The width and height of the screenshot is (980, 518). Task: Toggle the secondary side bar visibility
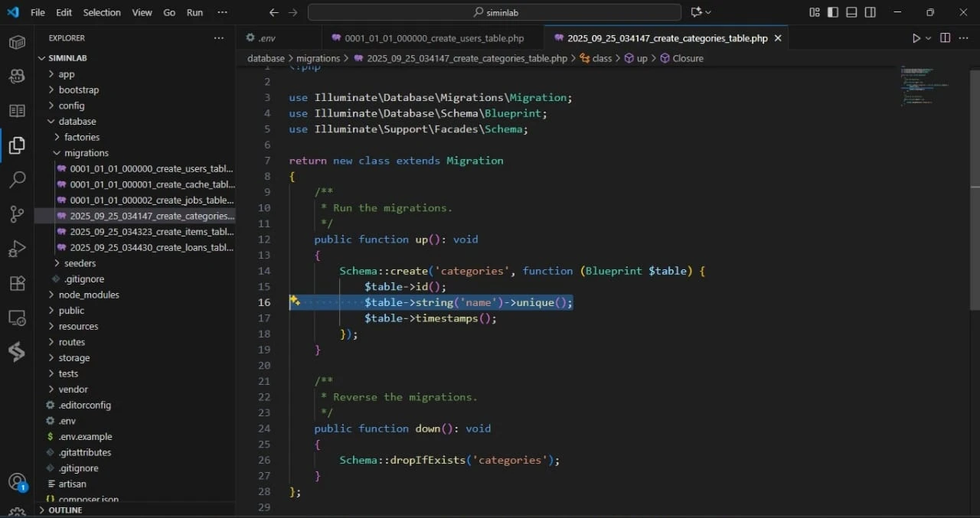871,12
